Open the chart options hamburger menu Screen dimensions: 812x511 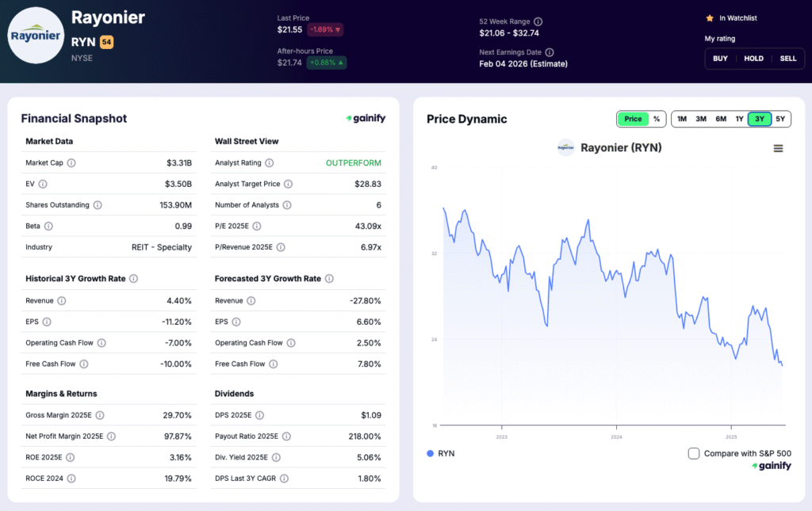(x=778, y=148)
